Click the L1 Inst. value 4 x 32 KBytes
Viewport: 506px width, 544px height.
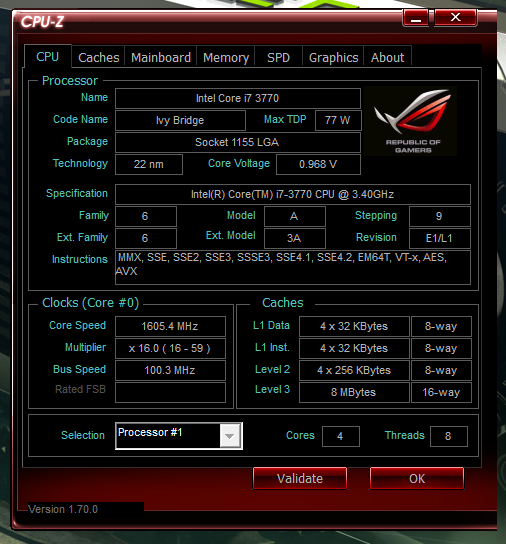(354, 348)
